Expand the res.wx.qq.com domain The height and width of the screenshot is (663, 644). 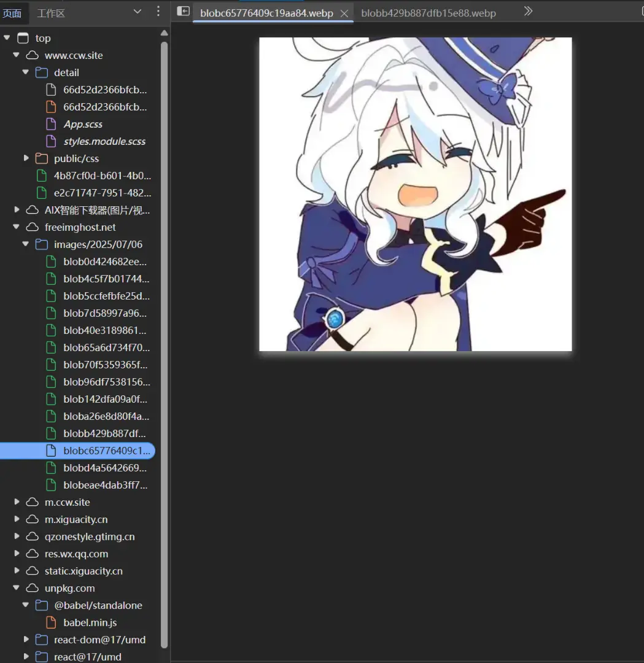tap(17, 554)
